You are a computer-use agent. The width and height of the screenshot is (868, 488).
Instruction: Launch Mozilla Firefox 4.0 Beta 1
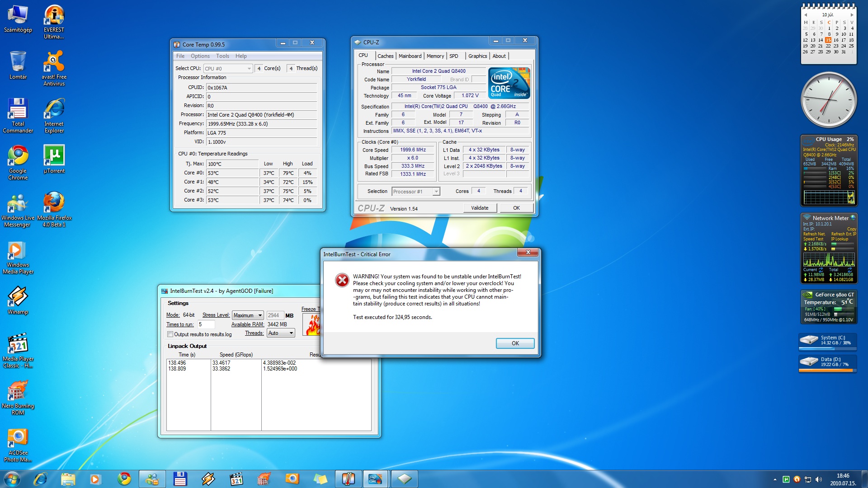pyautogui.click(x=54, y=210)
